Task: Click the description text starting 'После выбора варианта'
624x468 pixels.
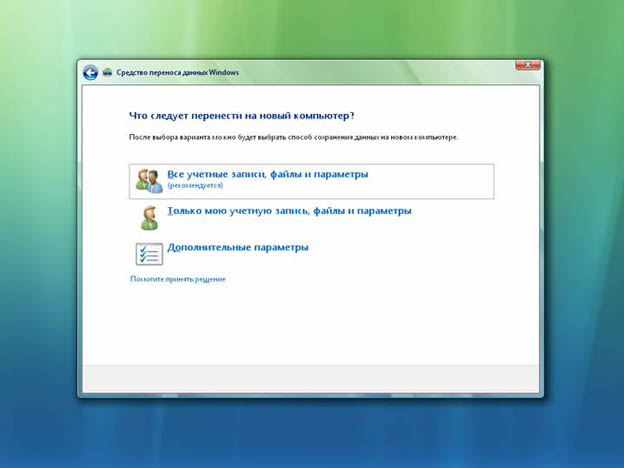Action: pyautogui.click(x=293, y=137)
